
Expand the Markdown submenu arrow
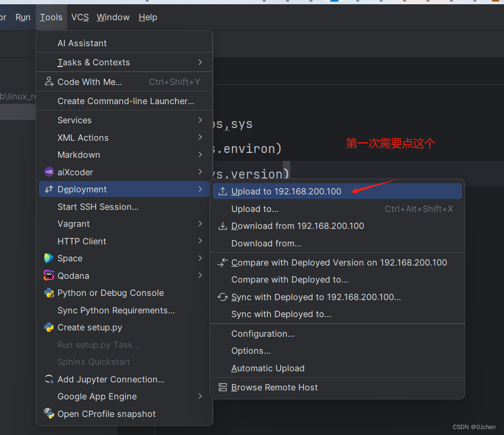[200, 155]
